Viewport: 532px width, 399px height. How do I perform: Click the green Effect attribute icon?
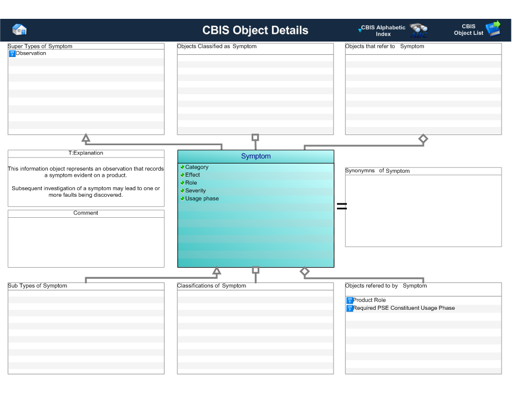182,175
